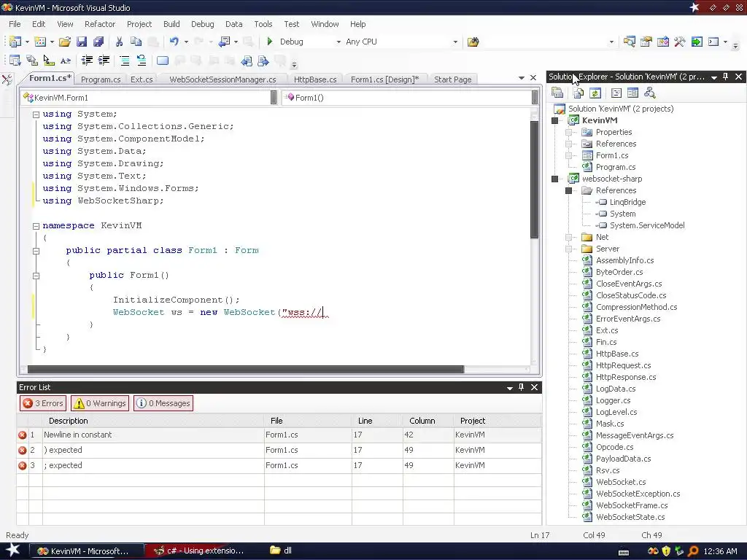Click Show All Files in Solution Explorer
This screenshot has width=747, height=560.
pos(578,93)
